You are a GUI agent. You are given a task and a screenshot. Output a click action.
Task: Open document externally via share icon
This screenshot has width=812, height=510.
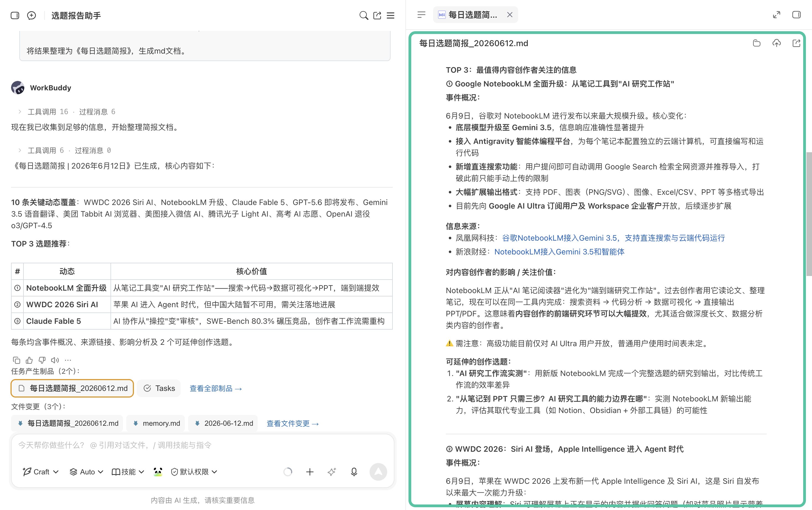tap(796, 43)
